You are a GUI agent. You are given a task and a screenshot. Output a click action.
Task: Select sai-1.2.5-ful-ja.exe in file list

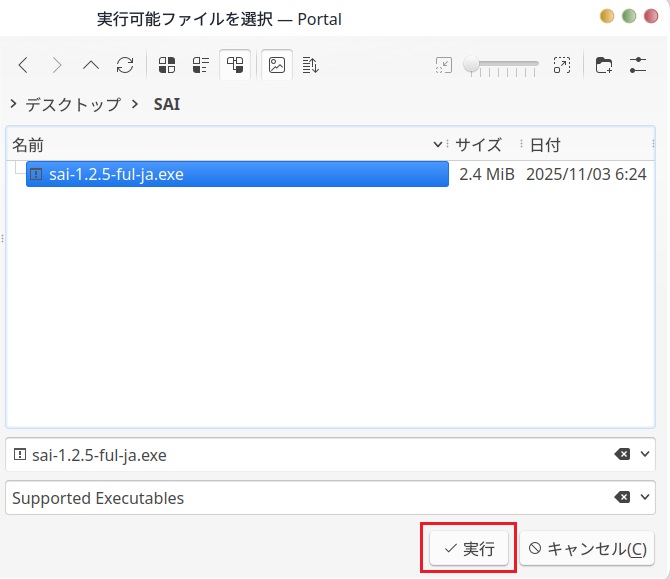[x=116, y=174]
